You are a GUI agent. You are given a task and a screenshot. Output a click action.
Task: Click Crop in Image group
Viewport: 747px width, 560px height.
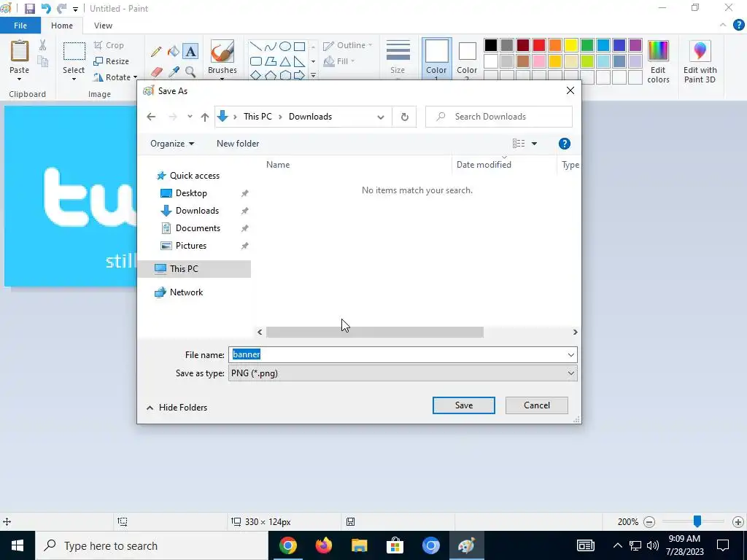pyautogui.click(x=109, y=45)
